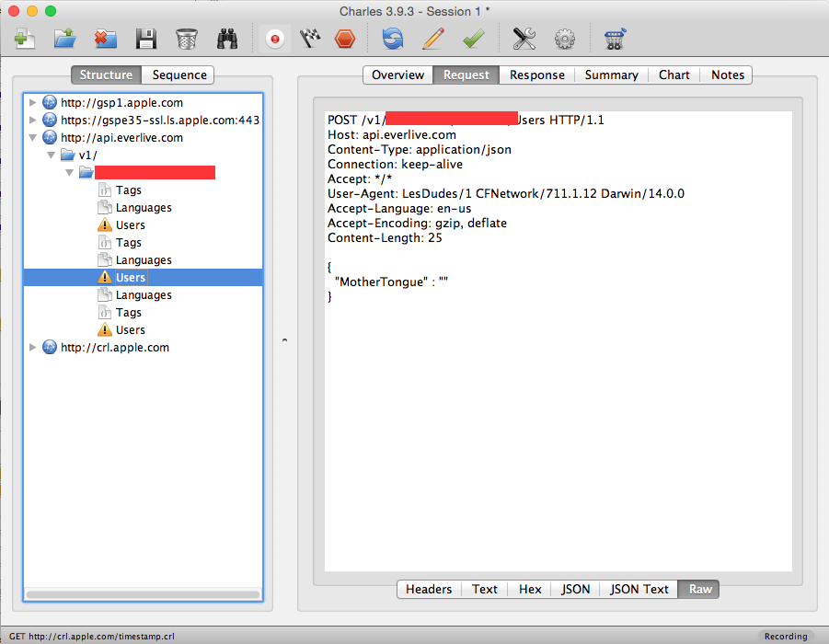
Task: Toggle throttling checkered flag icon
Action: click(310, 40)
